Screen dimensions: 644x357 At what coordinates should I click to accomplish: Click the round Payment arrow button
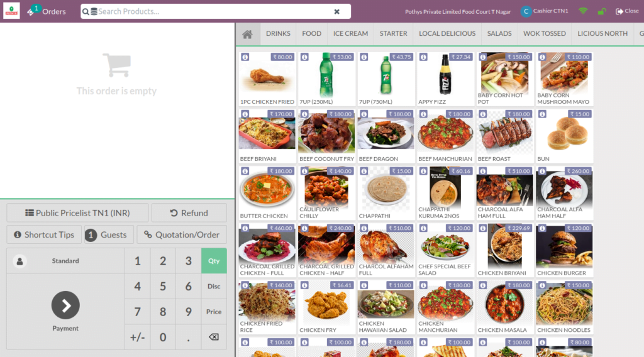tap(65, 305)
